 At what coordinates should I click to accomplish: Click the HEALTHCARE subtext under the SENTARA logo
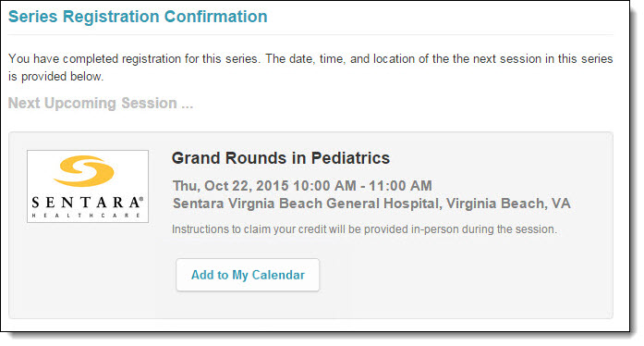pos(86,216)
